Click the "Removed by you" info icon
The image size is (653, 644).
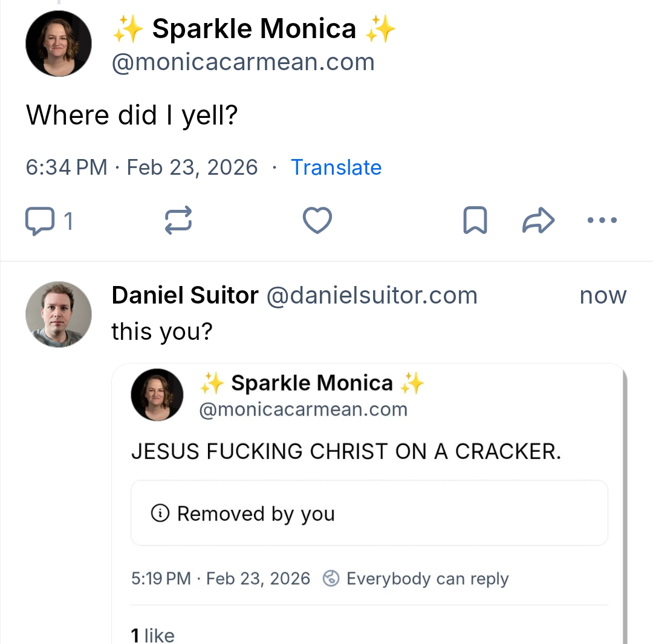point(160,514)
